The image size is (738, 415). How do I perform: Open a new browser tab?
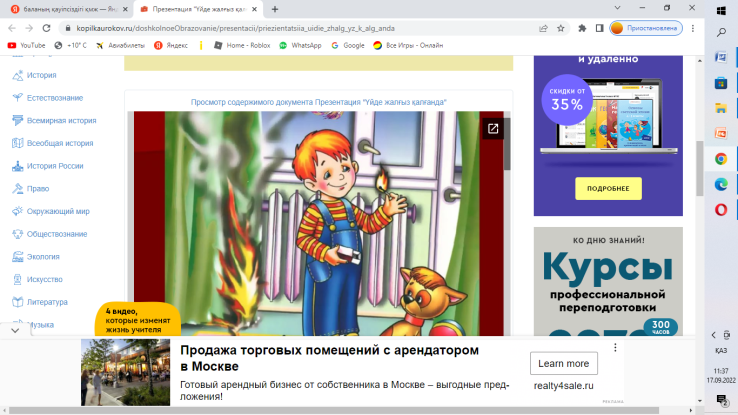point(275,9)
